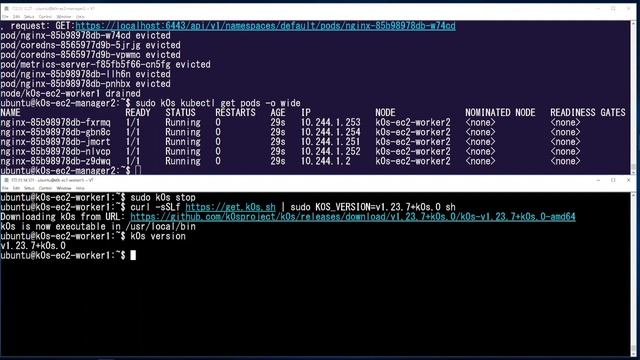Open Help menu in the worker1 terminal window

80,188
